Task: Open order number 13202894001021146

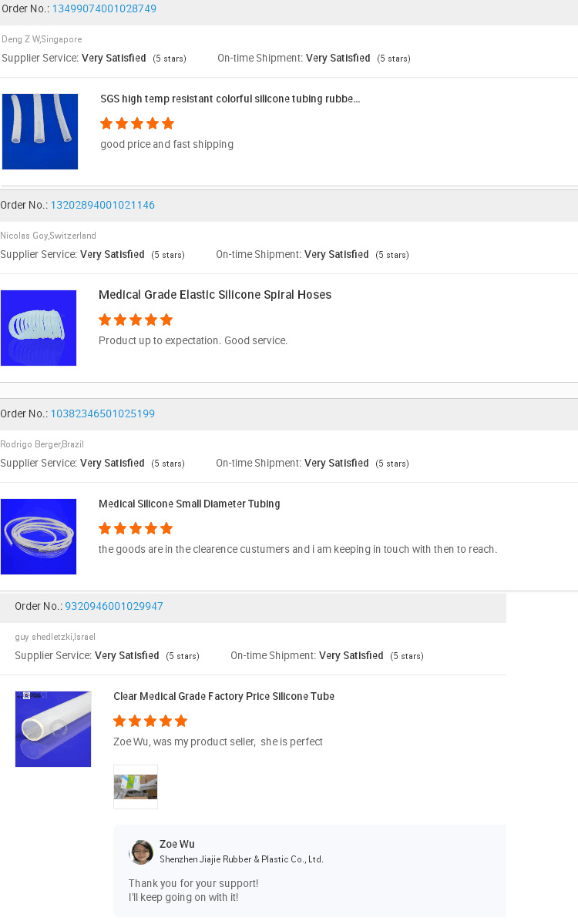Action: 102,206
